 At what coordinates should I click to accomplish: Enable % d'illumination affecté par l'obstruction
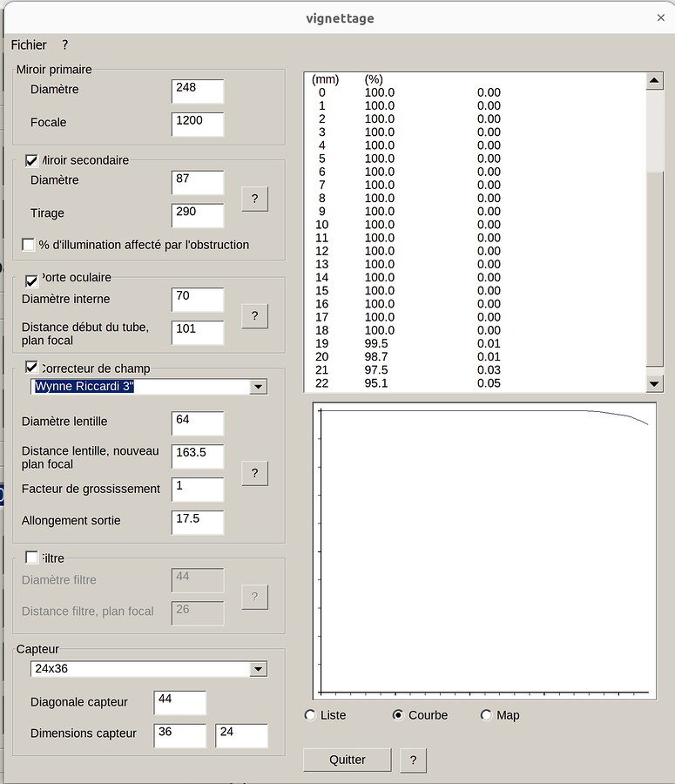tap(28, 245)
